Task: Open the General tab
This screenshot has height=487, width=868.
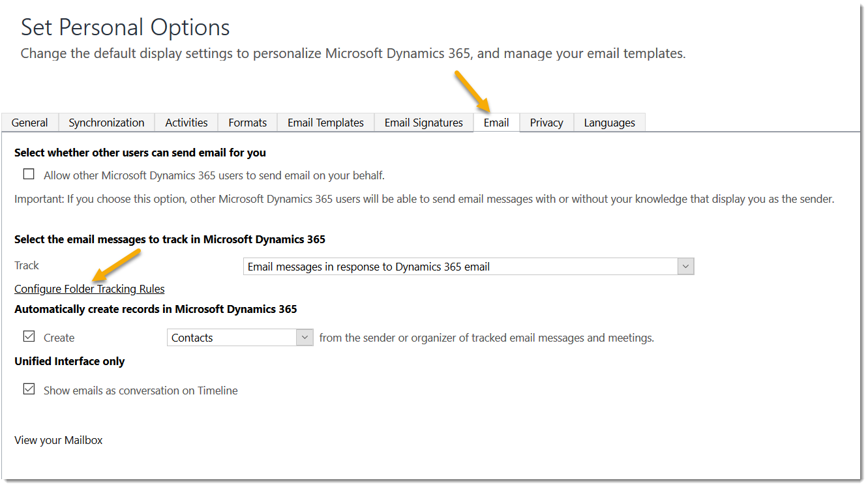Action: tap(30, 123)
